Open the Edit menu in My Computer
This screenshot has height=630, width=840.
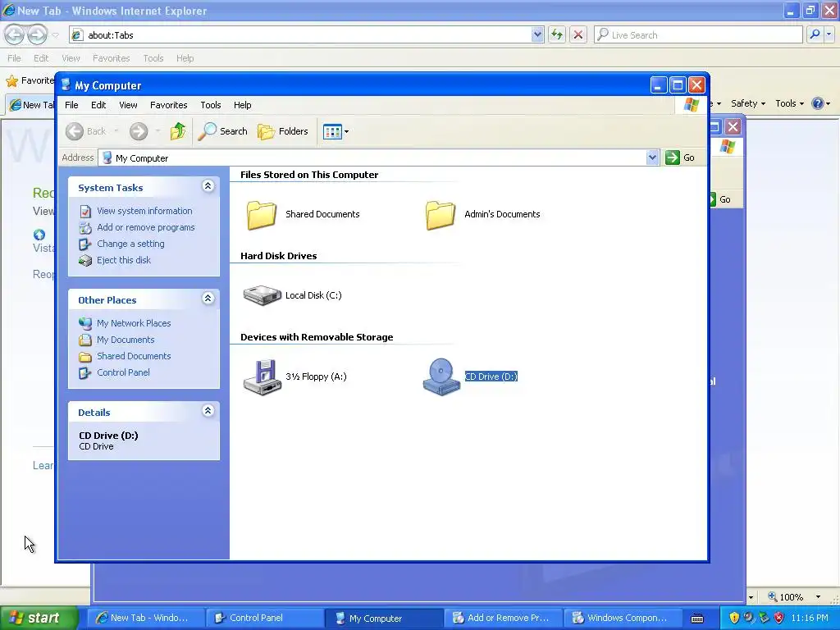[98, 105]
